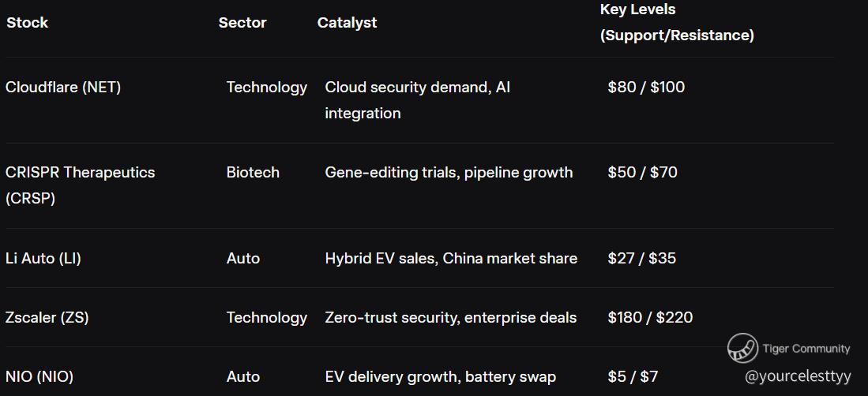The width and height of the screenshot is (868, 396).
Task: Click Zscaler's $180 / $220 levels
Action: click(650, 317)
